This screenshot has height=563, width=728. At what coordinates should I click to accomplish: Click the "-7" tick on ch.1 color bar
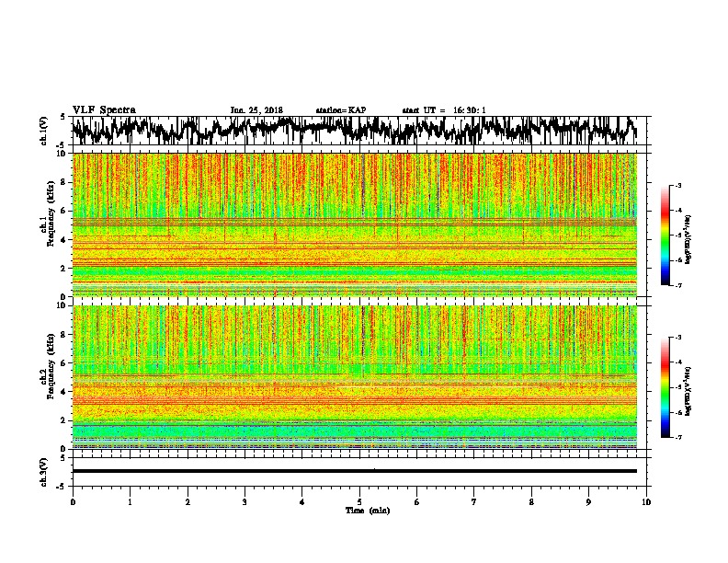click(677, 285)
